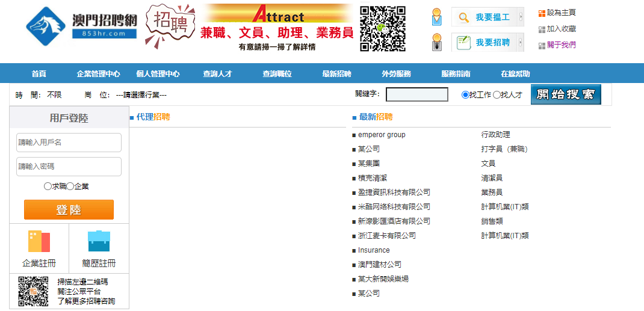Viewport: 644px width, 311px height.
Task: Open the 新濠影匯酒店有限公司 listing
Action: pos(394,221)
